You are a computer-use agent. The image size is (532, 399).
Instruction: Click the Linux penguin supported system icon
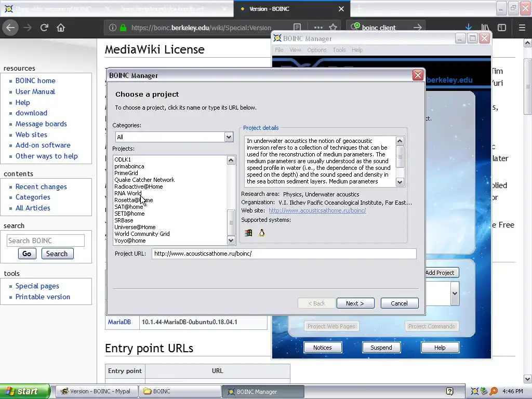coord(262,233)
